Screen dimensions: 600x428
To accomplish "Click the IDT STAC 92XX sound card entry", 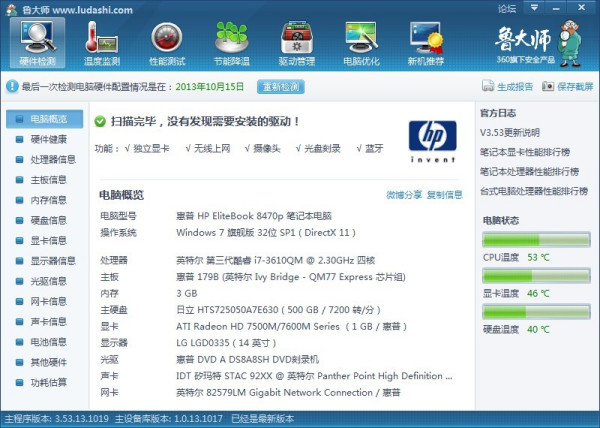I will 314,376.
